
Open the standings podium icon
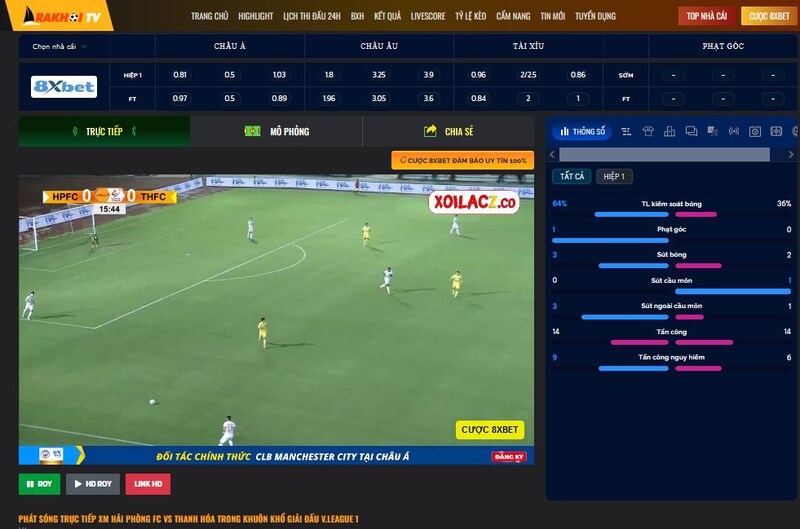tap(669, 132)
